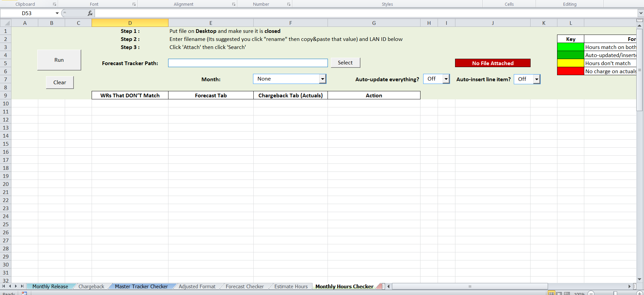
Task: Click the zoom slider handle
Action: pyautogui.click(x=615, y=293)
